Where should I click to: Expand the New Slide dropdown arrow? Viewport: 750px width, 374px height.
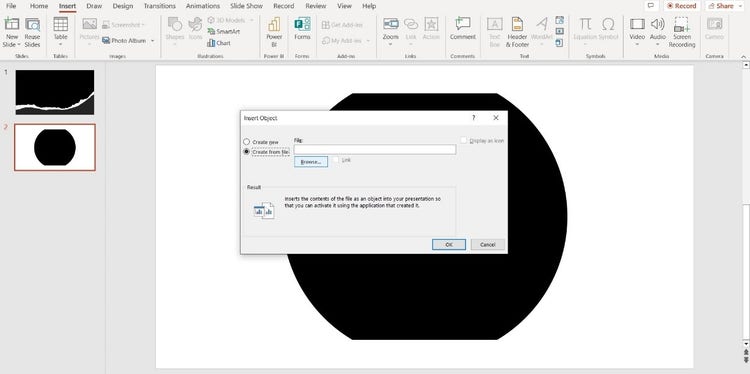pyautogui.click(x=19, y=45)
